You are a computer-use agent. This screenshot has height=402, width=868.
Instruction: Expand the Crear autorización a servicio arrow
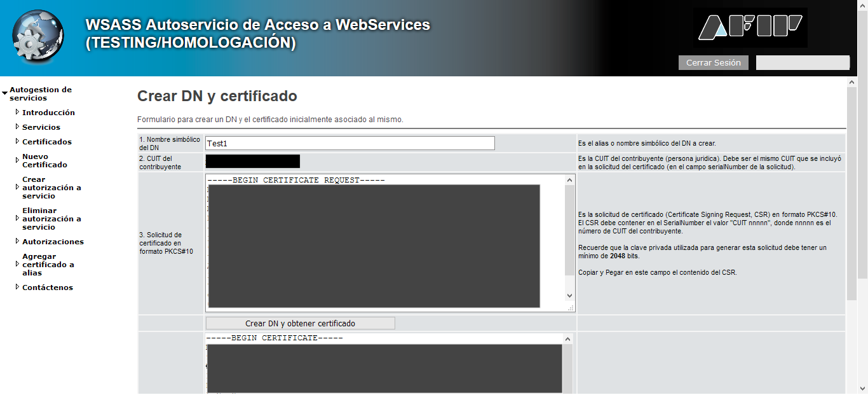coord(17,187)
